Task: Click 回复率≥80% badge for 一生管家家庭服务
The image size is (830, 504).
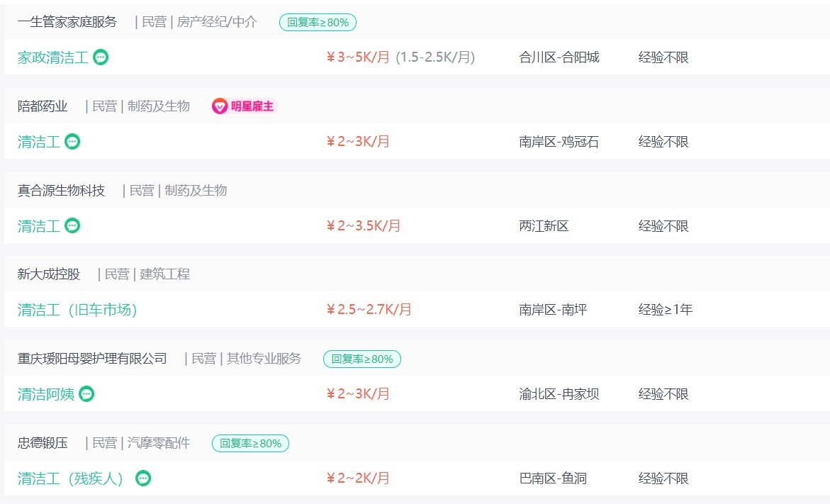Action: [x=318, y=22]
